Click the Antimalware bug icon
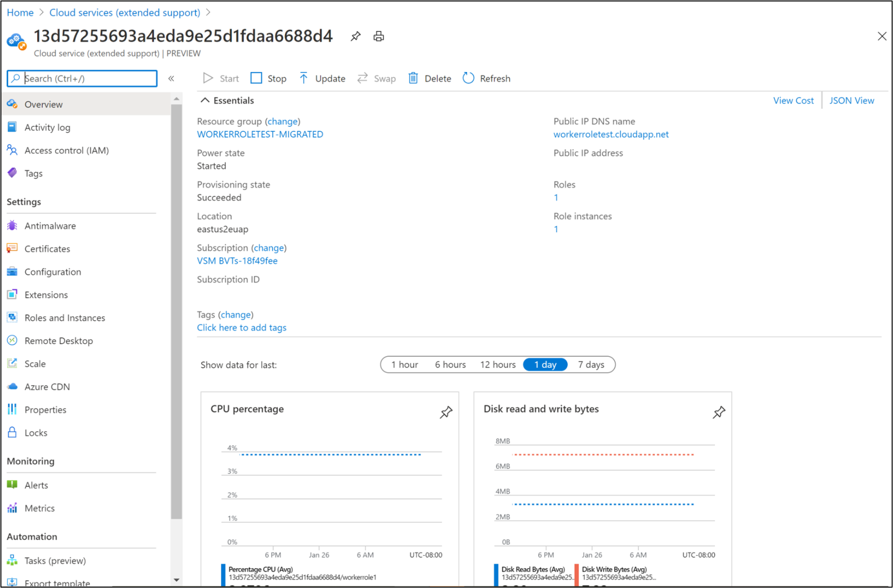The image size is (893, 588). click(13, 226)
